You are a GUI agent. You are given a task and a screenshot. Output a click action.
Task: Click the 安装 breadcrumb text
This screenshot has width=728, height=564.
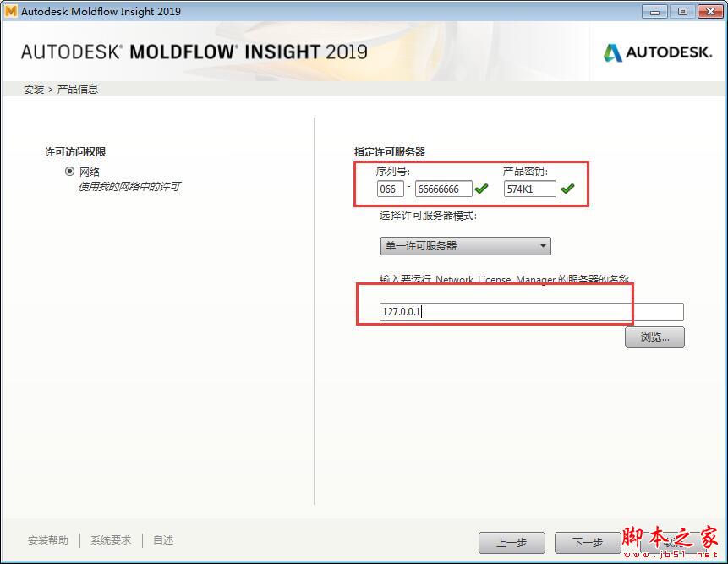(34, 89)
